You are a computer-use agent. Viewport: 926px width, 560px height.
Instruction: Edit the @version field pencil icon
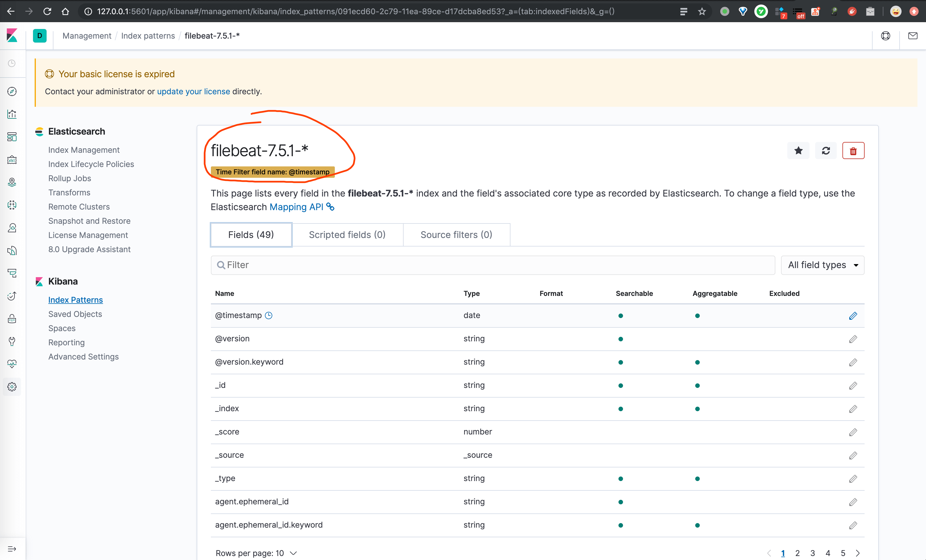853,339
